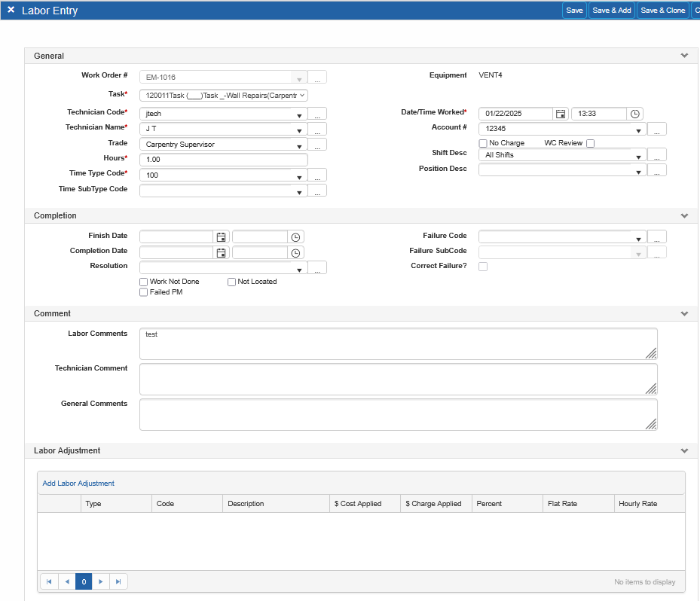This screenshot has width=700, height=601.
Task: Collapse the General section chevron
Action: pos(684,55)
